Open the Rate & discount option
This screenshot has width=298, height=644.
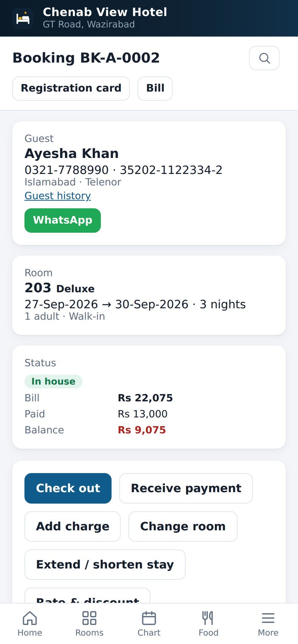[87, 597]
